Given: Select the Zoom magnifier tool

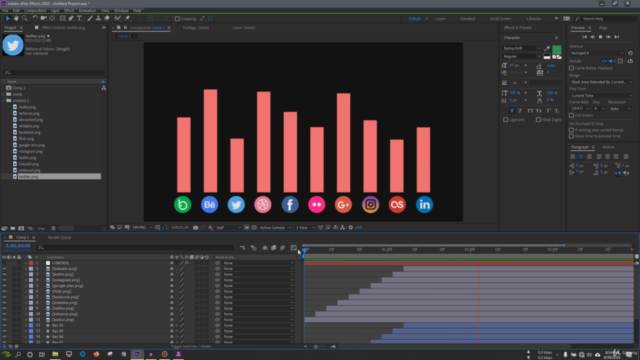Looking at the screenshot, I should [x=24, y=18].
